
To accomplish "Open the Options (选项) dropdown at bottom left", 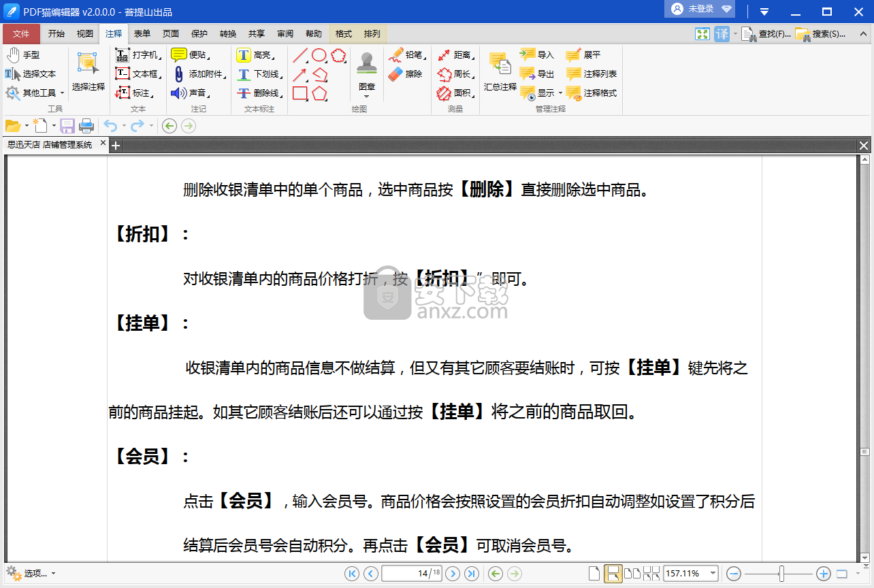I will 31,574.
